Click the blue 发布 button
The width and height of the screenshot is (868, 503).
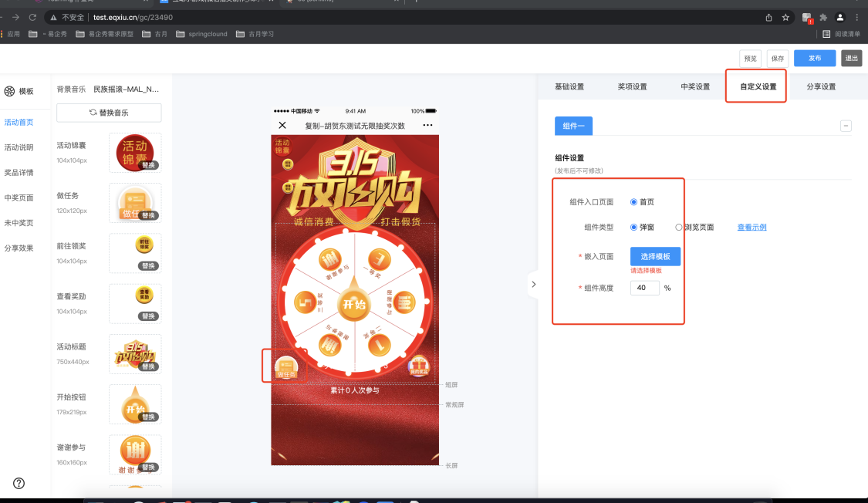point(814,59)
